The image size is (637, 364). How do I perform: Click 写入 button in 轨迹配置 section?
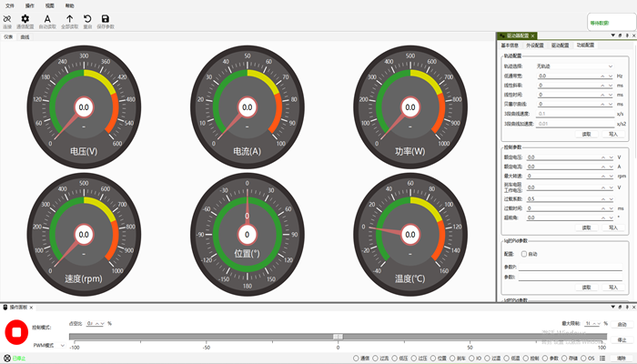[612, 134]
